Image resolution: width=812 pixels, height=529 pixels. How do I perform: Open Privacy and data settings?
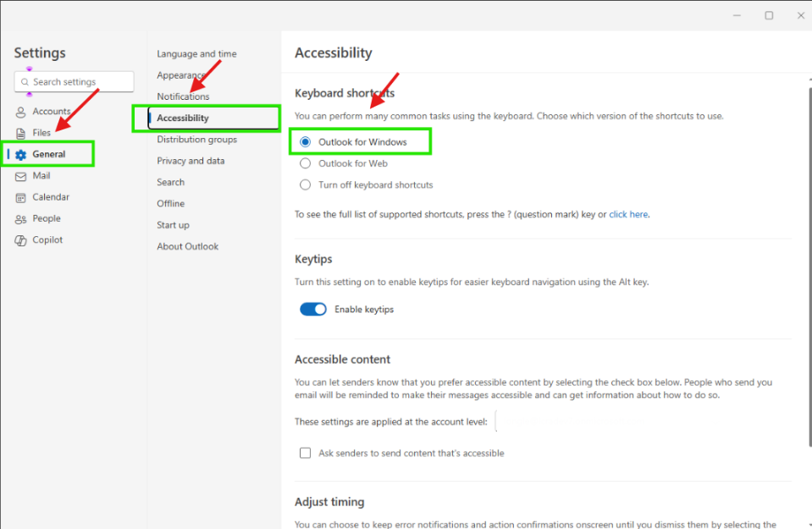tap(191, 161)
